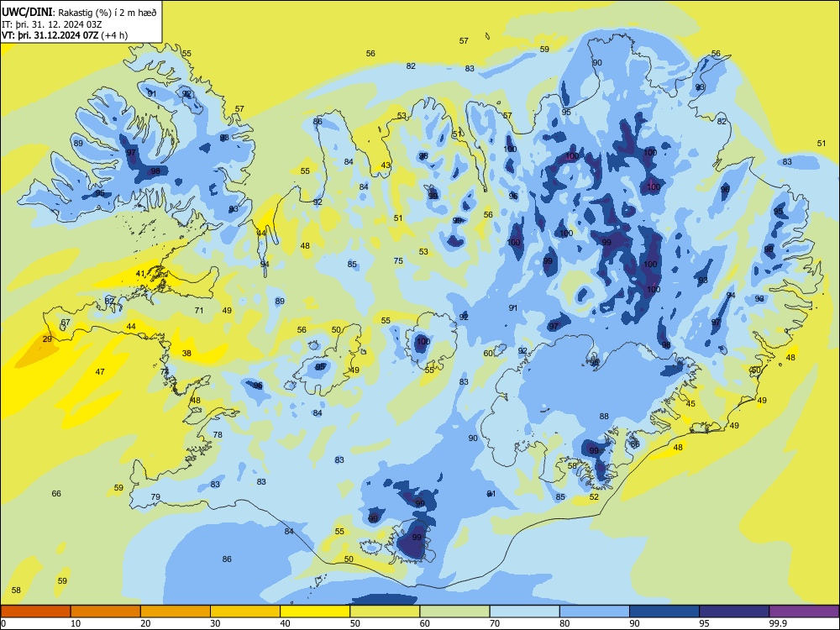
Task: Click the humidity value "41" on the map
Action: pos(140,273)
